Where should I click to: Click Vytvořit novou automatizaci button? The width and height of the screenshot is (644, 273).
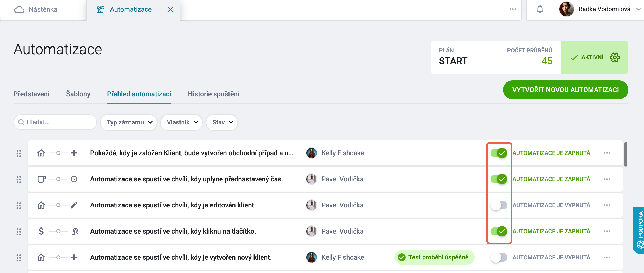[566, 90]
